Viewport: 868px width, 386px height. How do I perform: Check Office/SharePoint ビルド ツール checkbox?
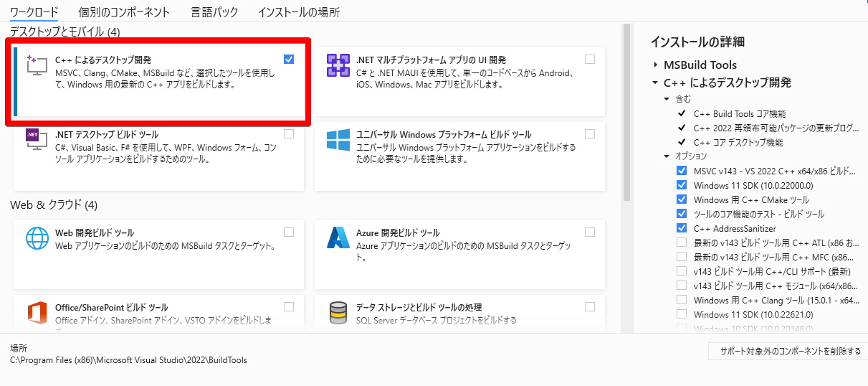[289, 306]
